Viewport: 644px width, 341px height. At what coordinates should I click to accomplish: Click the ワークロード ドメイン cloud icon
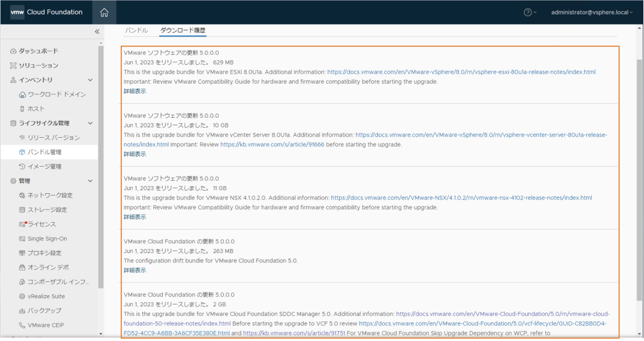pos(22,94)
